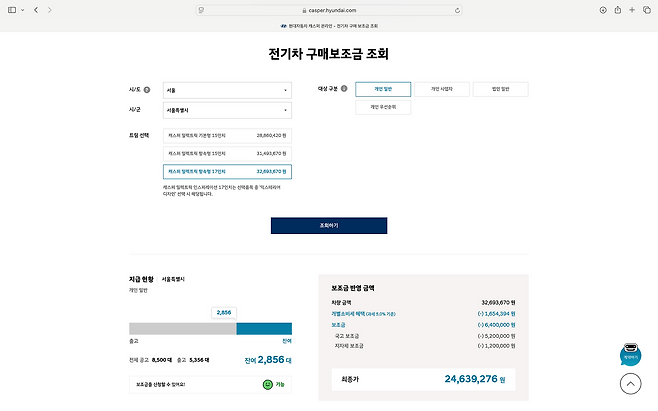
Task: Click the help icon next to 시/도
Action: (x=147, y=89)
